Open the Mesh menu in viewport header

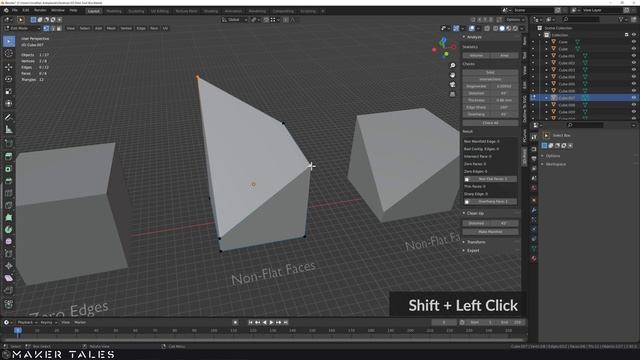pyautogui.click(x=111, y=28)
